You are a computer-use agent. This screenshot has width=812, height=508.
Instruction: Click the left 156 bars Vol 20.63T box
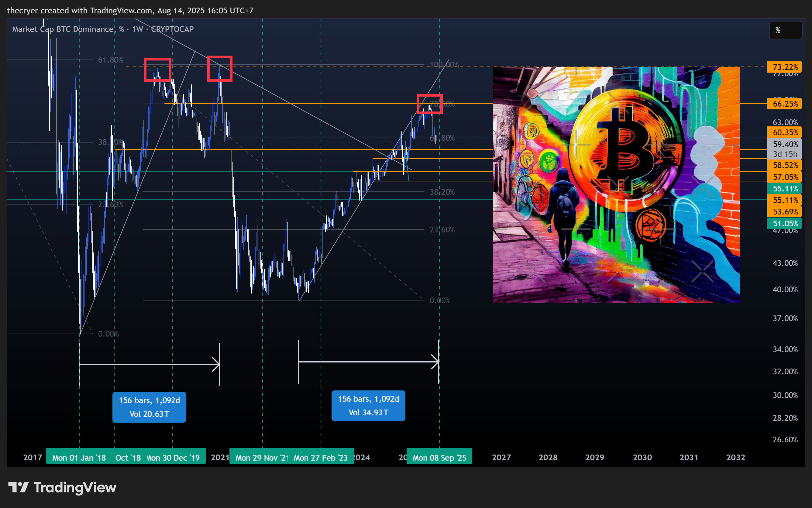coord(149,407)
